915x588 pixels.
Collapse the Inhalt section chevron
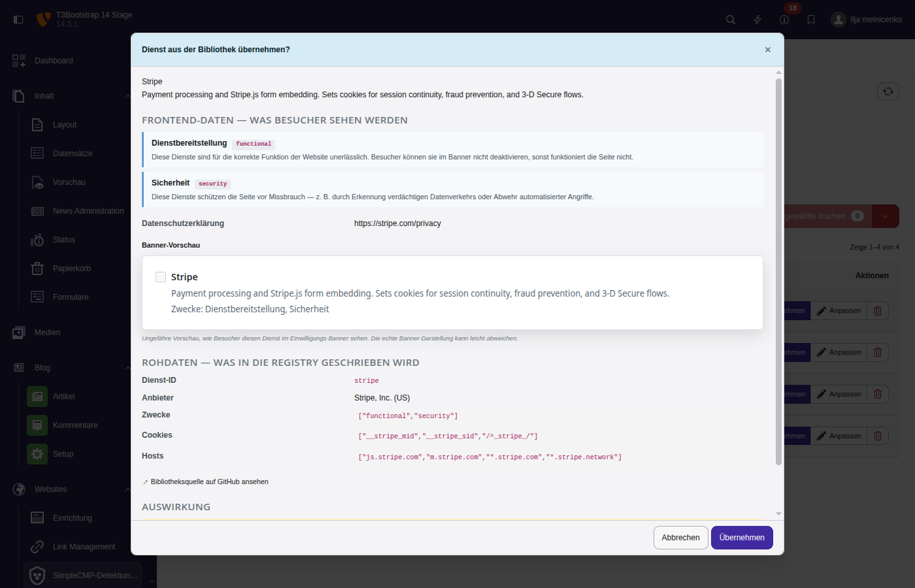tap(127, 96)
